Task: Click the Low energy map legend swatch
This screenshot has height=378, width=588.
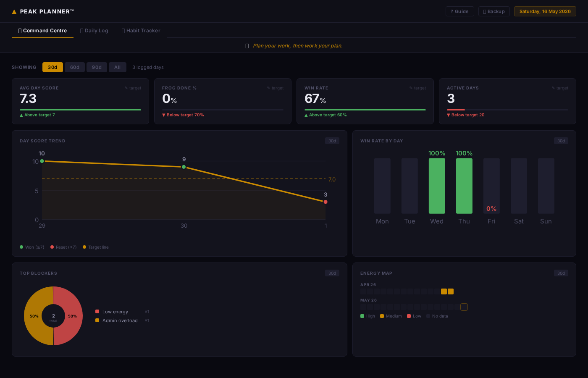Action: click(x=409, y=316)
